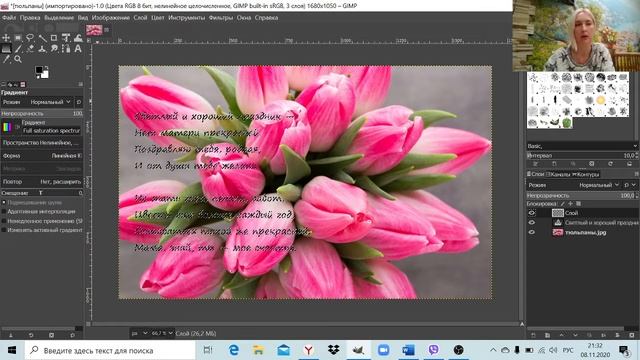Adjust the layer Opacity slider in Layers panel
640x360 pixels.
pos(582,196)
